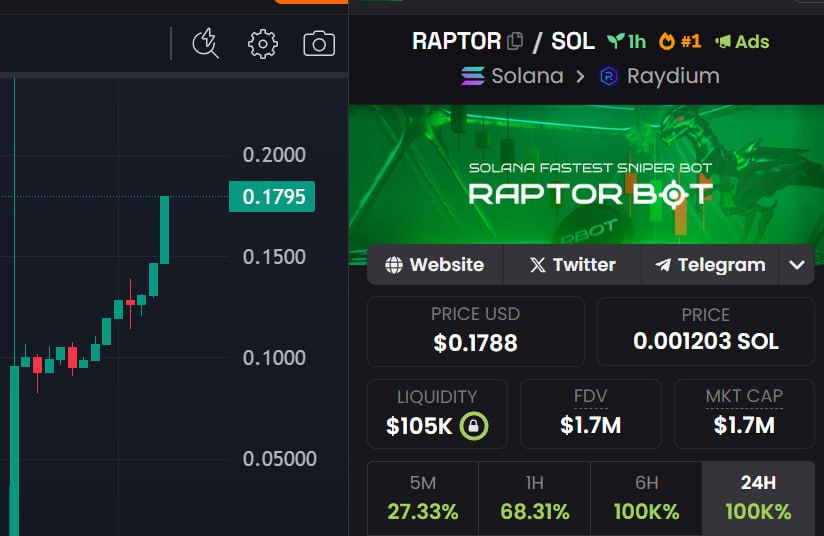Click the 0.2000 price axis label
Image resolution: width=824 pixels, height=536 pixels.
[274, 155]
